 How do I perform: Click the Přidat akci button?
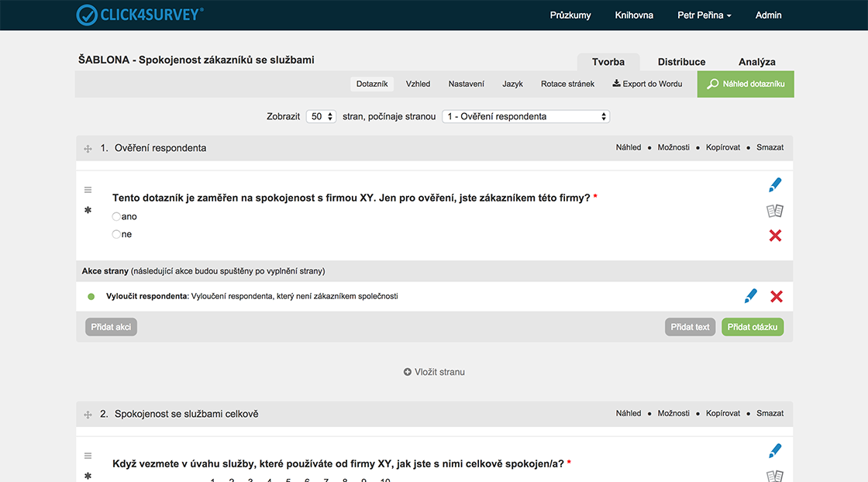coord(111,327)
